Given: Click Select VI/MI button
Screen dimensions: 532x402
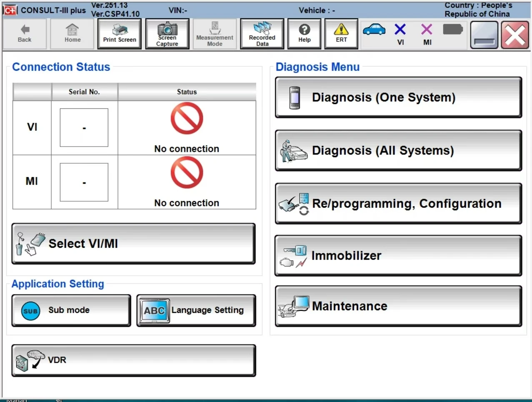Looking at the screenshot, I should 133,244.
